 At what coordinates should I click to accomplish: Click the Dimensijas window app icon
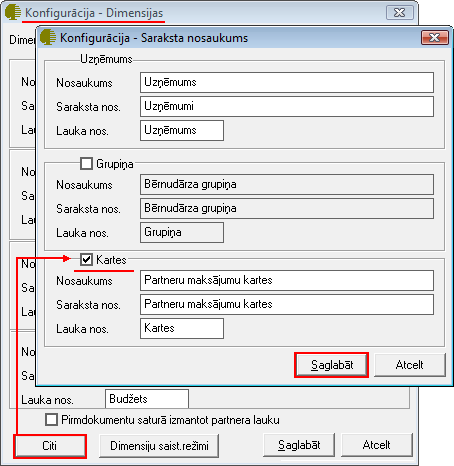tap(13, 12)
